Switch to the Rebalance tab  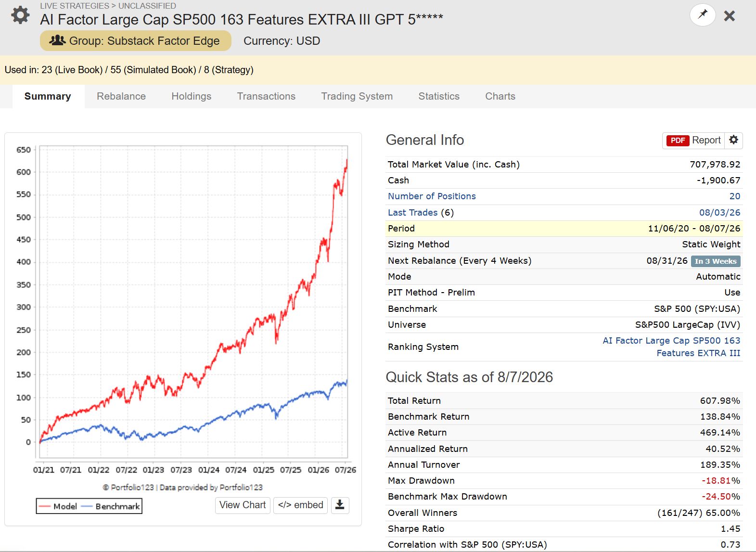point(121,96)
